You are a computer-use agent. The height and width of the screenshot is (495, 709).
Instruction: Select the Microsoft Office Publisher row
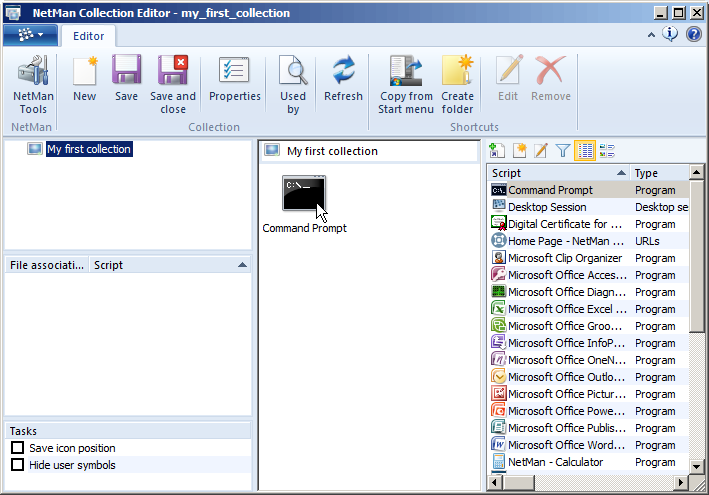(x=589, y=428)
